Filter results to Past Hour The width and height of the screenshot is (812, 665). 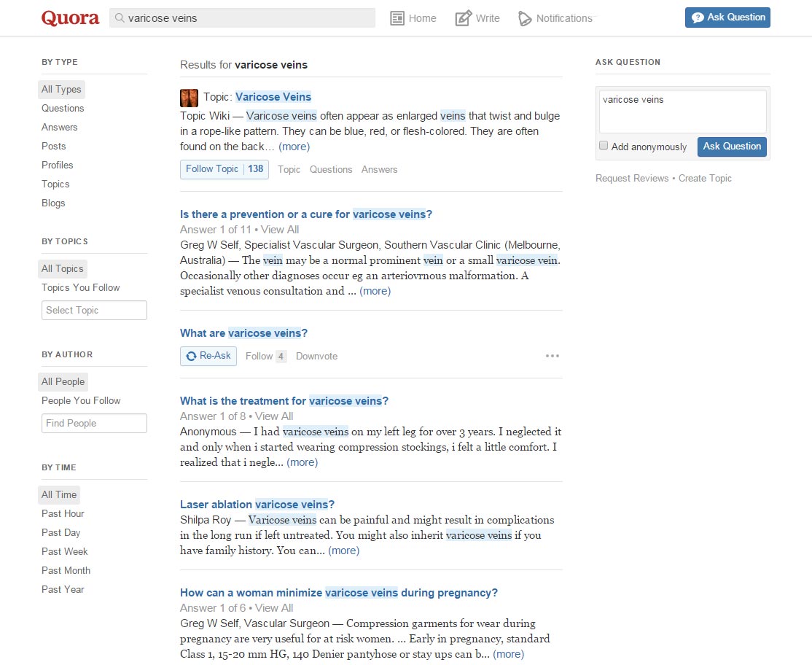(63, 514)
